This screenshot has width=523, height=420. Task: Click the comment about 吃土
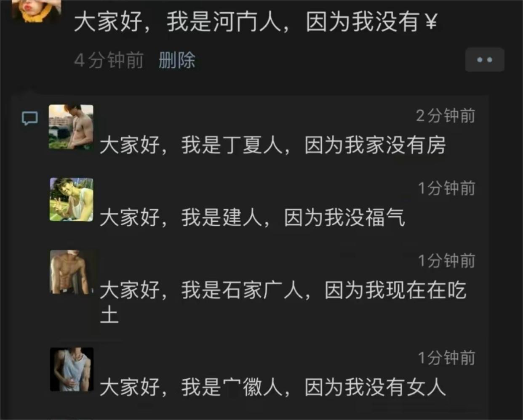pos(283,302)
